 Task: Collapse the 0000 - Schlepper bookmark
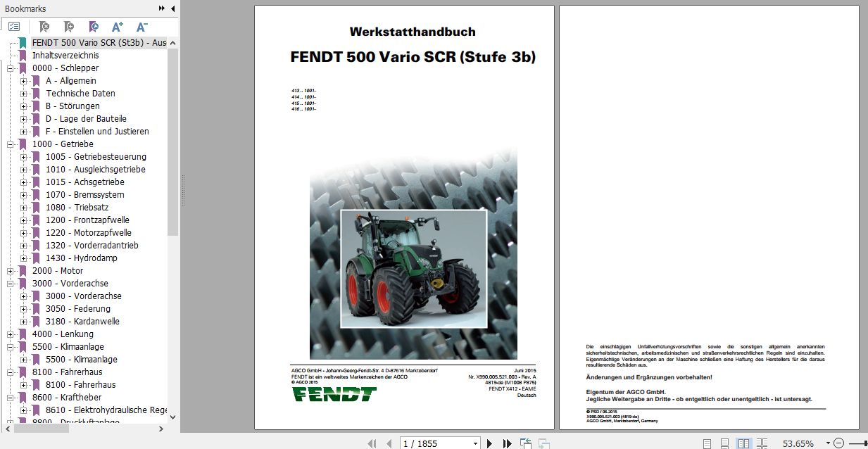click(11, 68)
